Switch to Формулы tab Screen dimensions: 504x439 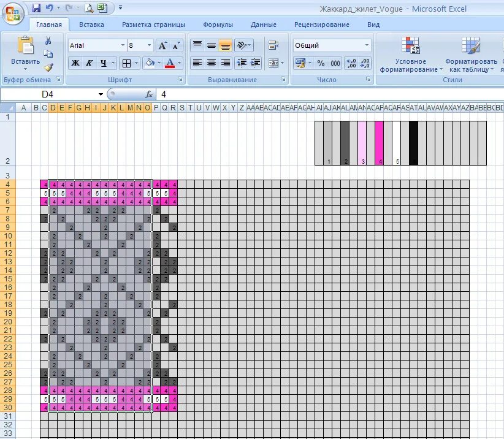click(x=218, y=25)
